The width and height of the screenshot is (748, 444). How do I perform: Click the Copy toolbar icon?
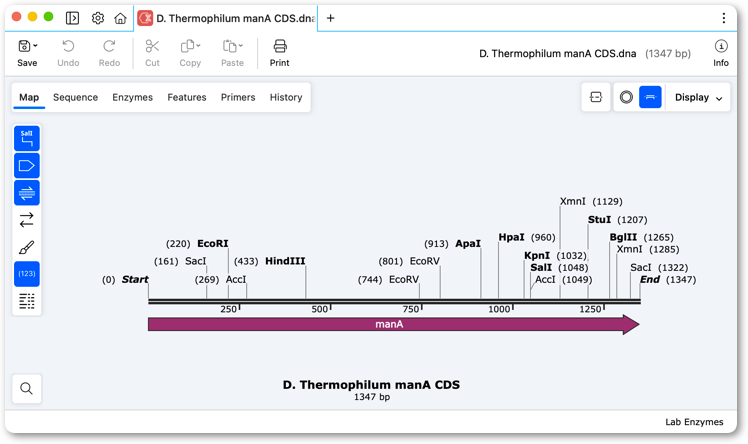pos(187,46)
